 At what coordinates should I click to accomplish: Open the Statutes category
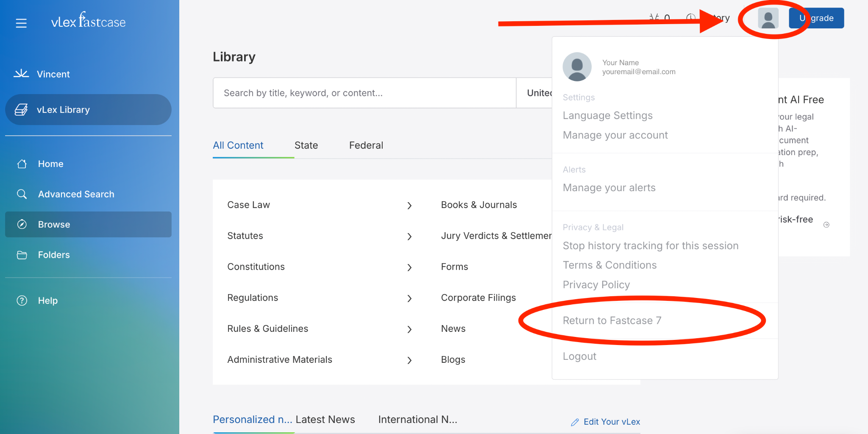[x=245, y=236]
